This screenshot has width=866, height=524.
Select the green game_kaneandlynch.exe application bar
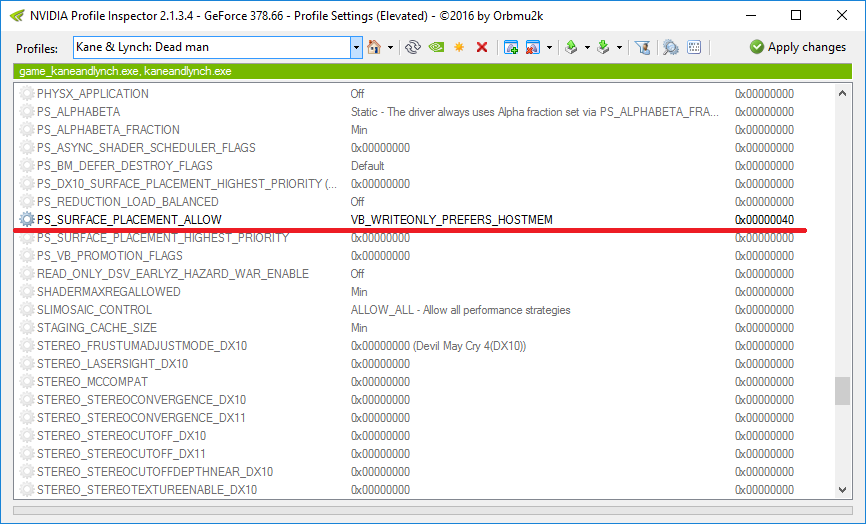pos(433,71)
